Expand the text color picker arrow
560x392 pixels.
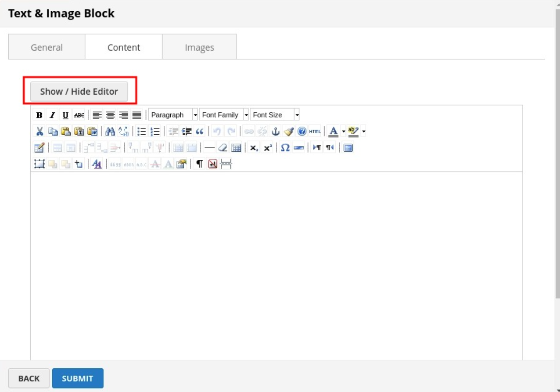coord(344,131)
